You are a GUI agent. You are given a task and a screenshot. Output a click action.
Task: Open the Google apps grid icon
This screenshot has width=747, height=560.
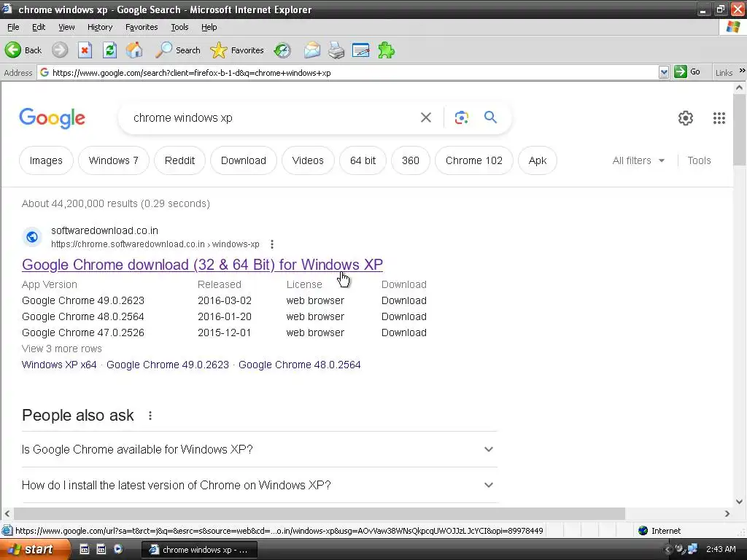[x=719, y=118]
